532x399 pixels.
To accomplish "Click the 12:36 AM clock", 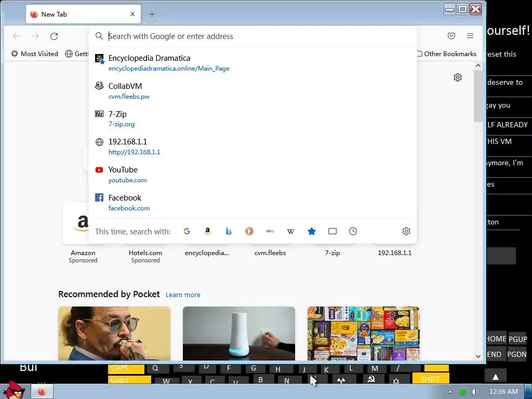I will [503, 392].
